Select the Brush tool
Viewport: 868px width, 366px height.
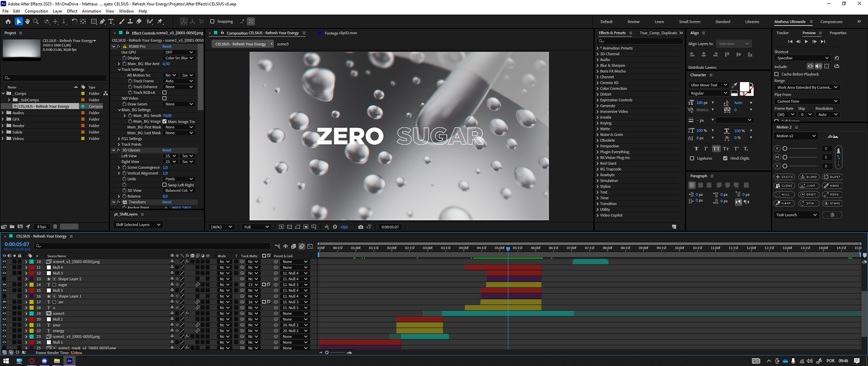click(x=122, y=21)
